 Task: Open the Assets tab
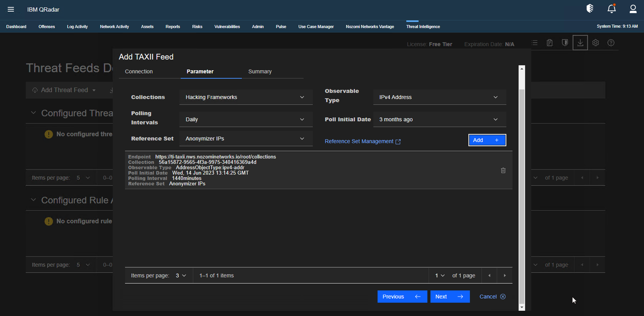[x=147, y=27]
